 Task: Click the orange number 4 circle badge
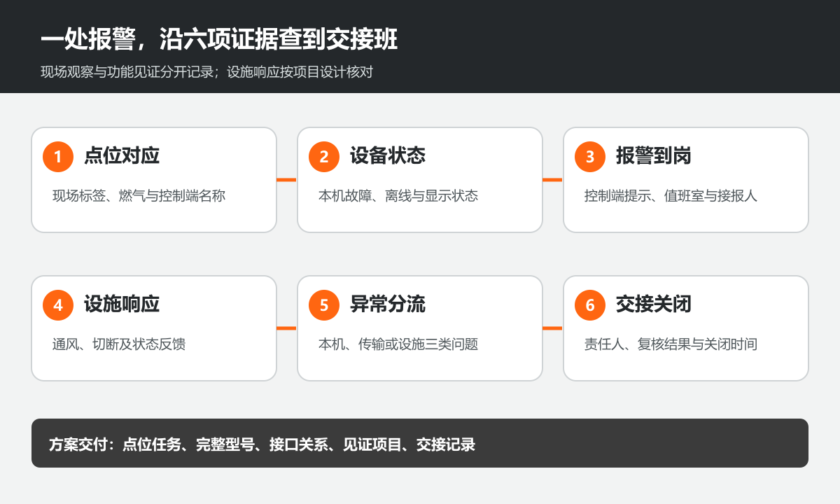click(58, 305)
